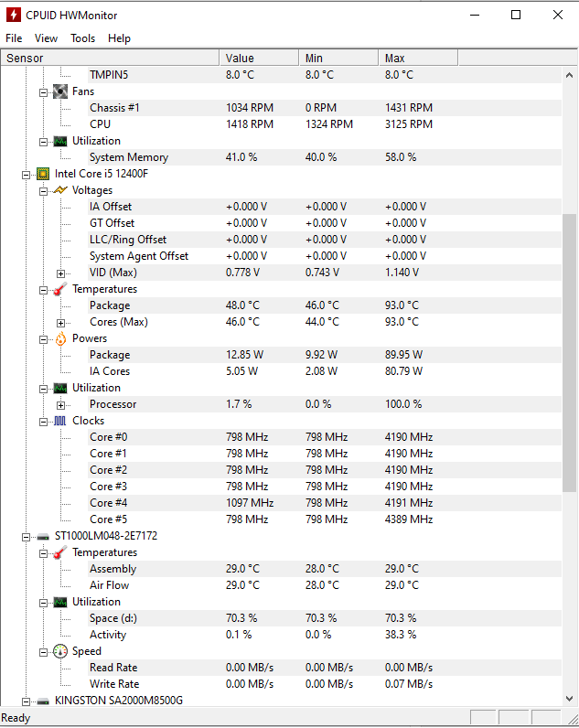Collapse the Intel Core i5 12400F node
Viewport: 579px width, 728px height.
point(26,174)
